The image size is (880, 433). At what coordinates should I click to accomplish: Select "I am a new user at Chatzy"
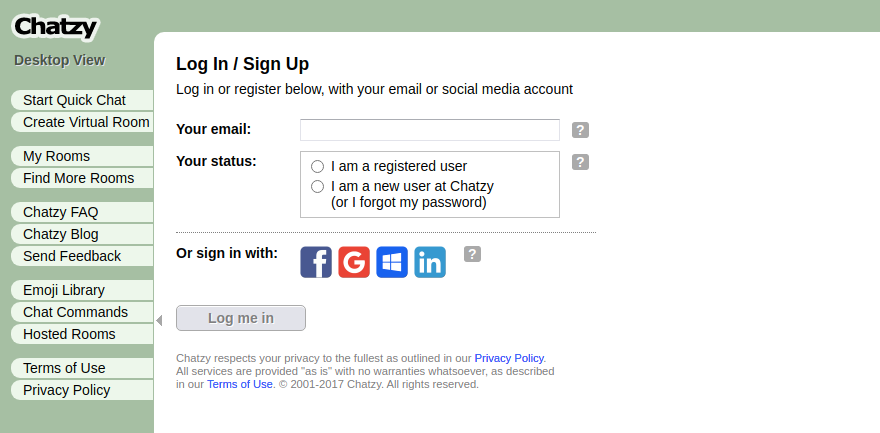(x=318, y=186)
